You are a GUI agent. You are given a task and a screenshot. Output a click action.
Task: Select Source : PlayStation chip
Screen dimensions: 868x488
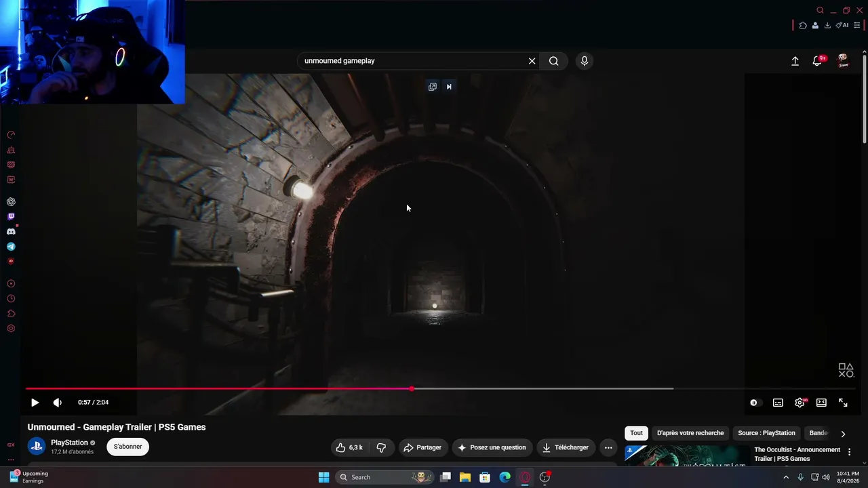766,433
